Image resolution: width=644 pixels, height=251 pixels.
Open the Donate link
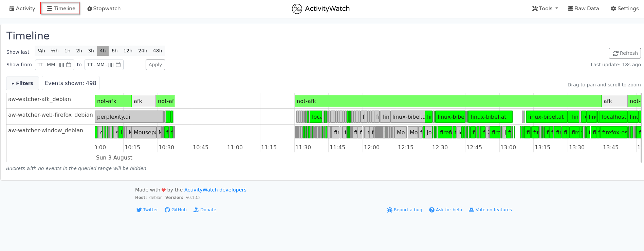(x=205, y=210)
